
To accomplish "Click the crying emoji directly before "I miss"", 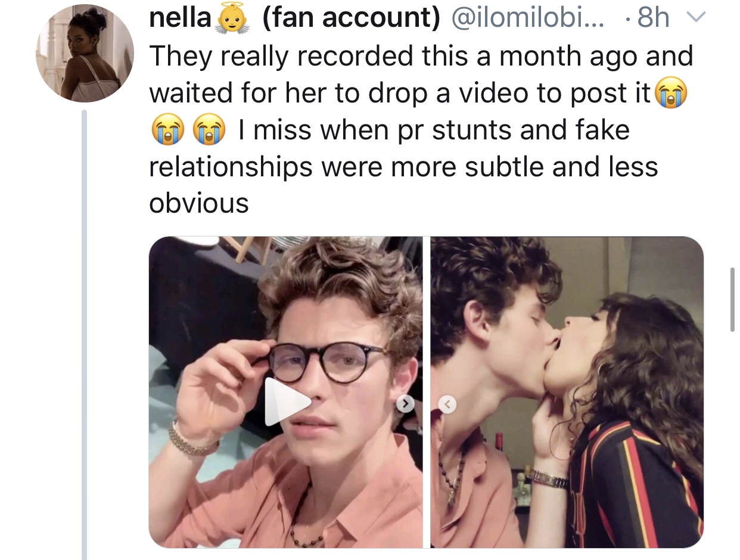I will [x=206, y=132].
